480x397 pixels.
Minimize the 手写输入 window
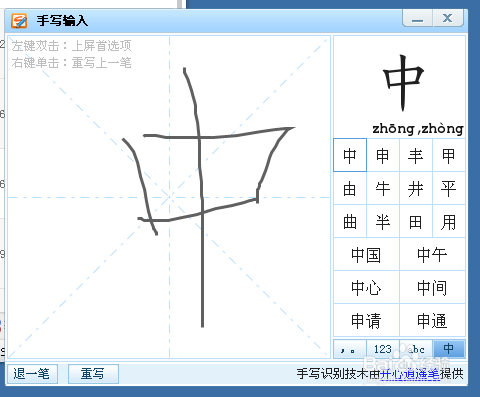tap(417, 18)
